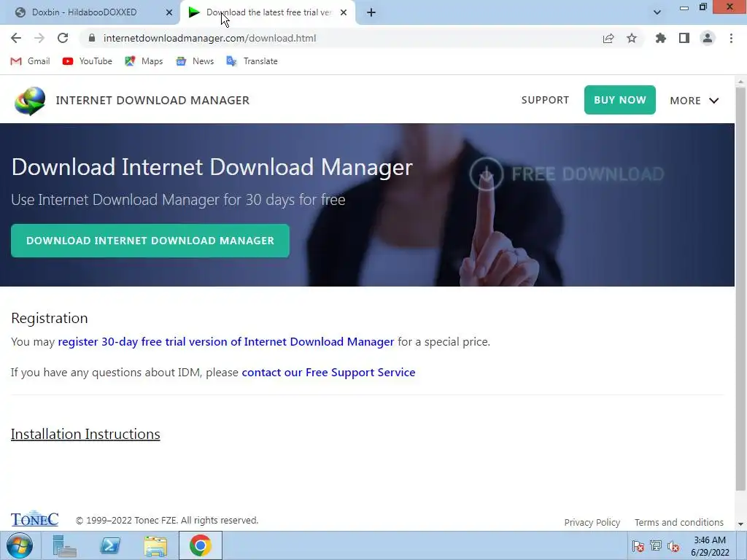
Task: Open Chrome three-dot menu
Action: click(731, 38)
